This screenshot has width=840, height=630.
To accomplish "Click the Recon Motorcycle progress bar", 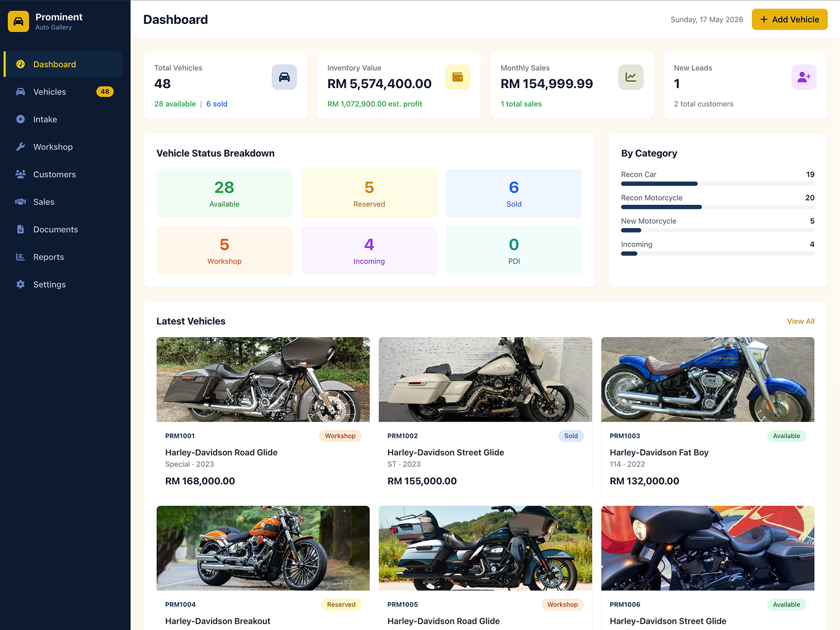I will [x=718, y=207].
